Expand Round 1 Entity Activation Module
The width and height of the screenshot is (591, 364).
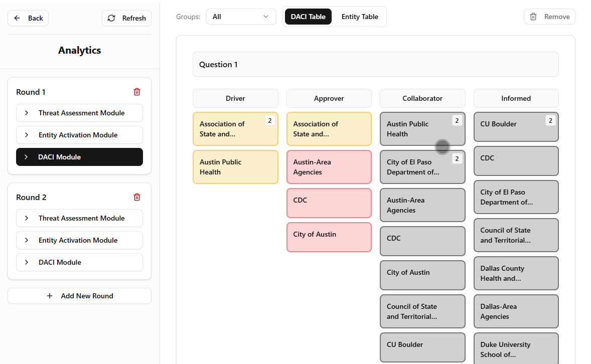pyautogui.click(x=27, y=135)
